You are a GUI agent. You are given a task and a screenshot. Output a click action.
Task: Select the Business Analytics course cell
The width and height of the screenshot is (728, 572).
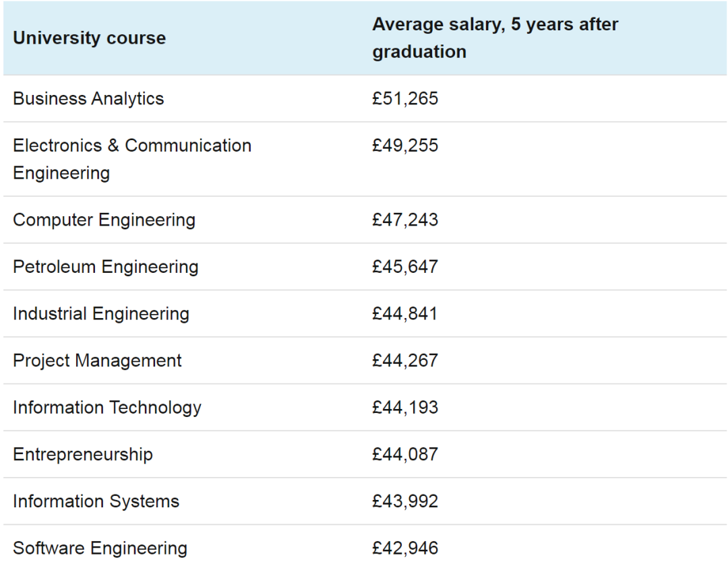pyautogui.click(x=88, y=99)
